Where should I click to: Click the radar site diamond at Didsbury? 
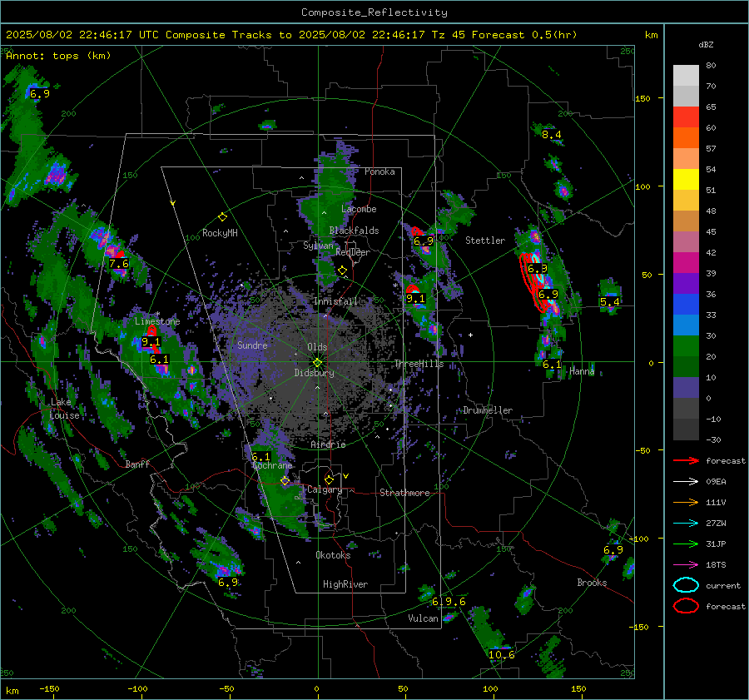point(317,362)
